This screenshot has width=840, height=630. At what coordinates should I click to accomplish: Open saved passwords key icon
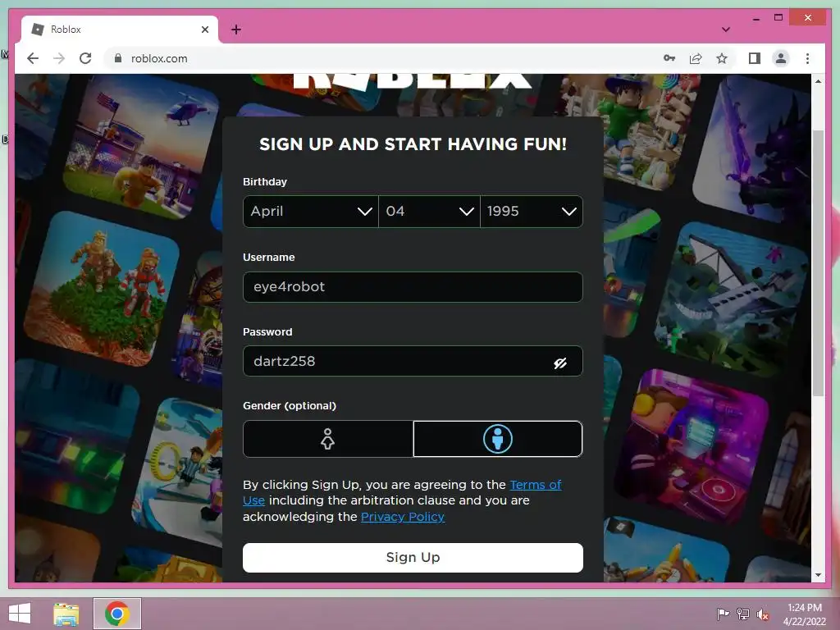pos(669,58)
